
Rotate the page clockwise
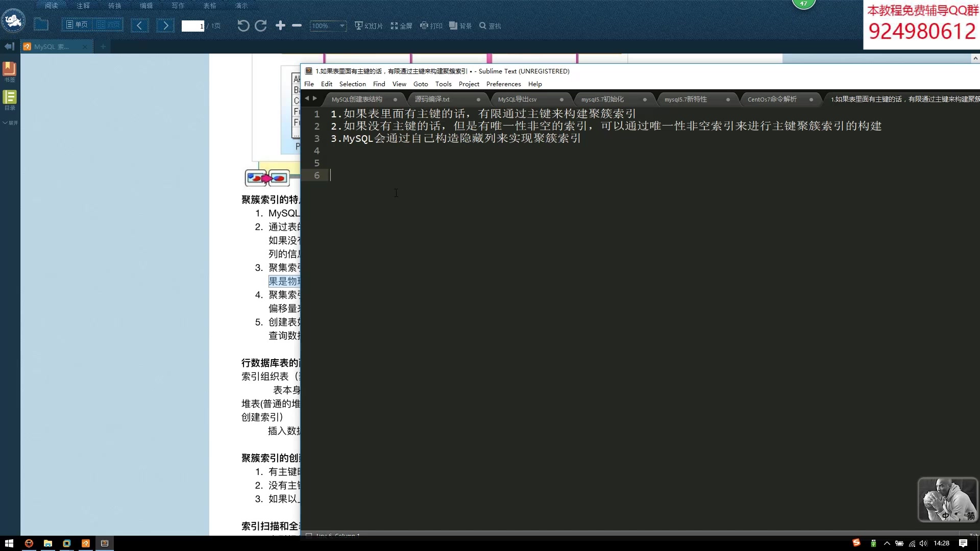point(261,26)
